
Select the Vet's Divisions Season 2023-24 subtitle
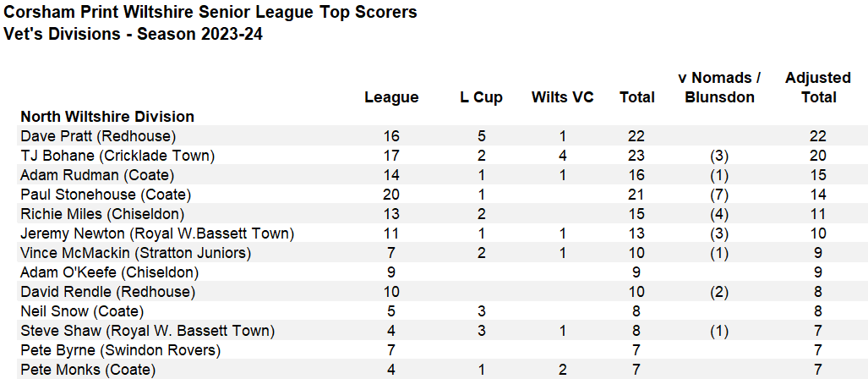[134, 35]
